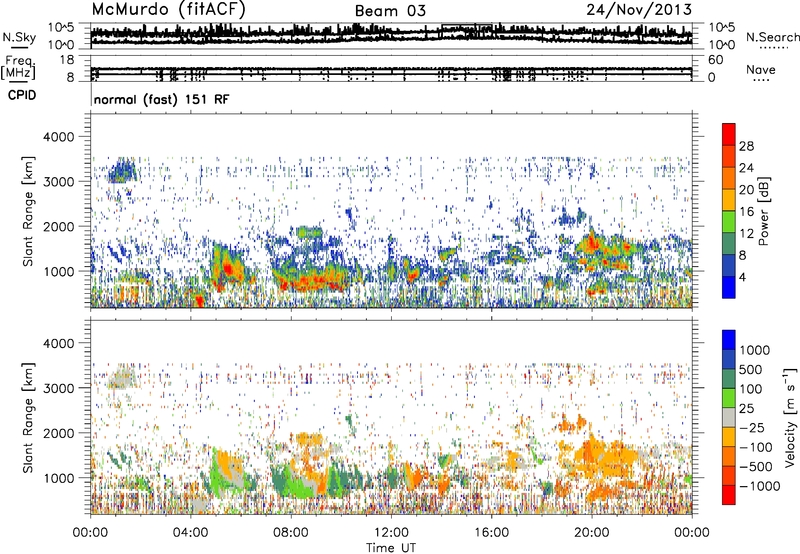800x554 pixels.
Task: Click the 16:00 time tick label
Action: point(491,533)
